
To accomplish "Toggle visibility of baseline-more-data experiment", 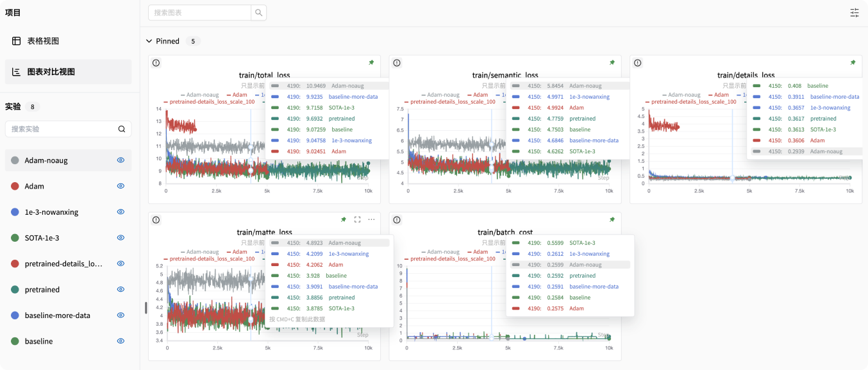I will click(121, 315).
